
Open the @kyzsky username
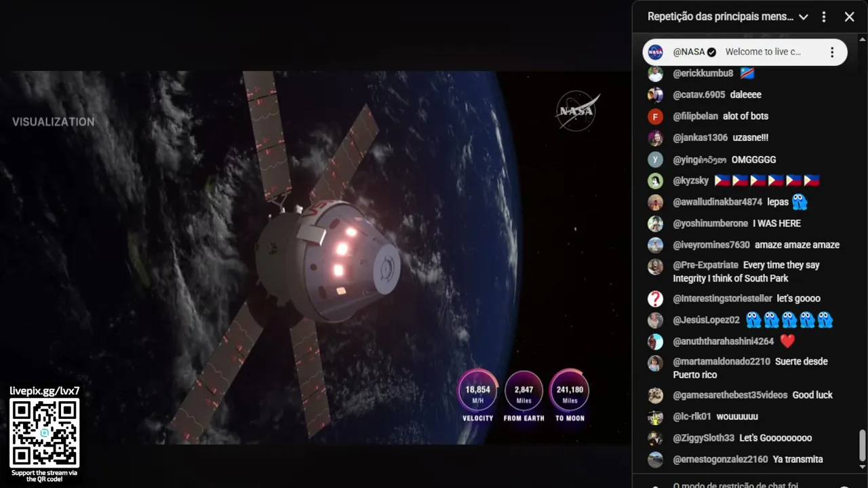[691, 181]
